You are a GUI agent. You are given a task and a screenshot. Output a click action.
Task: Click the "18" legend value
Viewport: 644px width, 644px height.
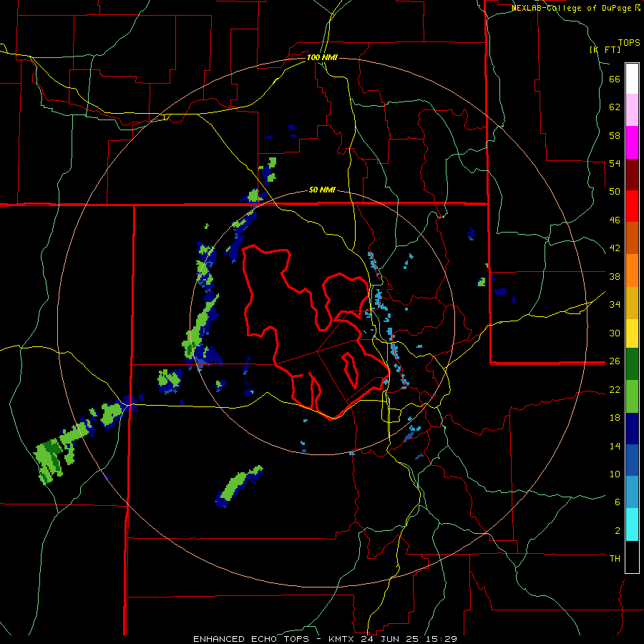(x=615, y=418)
